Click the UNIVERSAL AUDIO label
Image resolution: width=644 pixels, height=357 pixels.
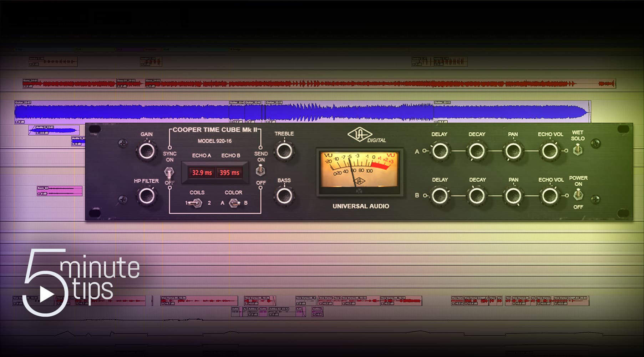click(361, 206)
